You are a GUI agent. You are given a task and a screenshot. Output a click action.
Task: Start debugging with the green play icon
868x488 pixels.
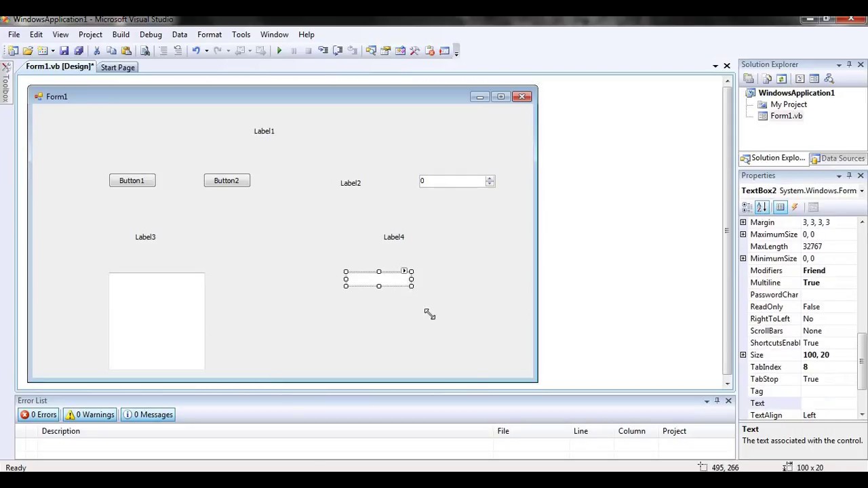pos(279,51)
